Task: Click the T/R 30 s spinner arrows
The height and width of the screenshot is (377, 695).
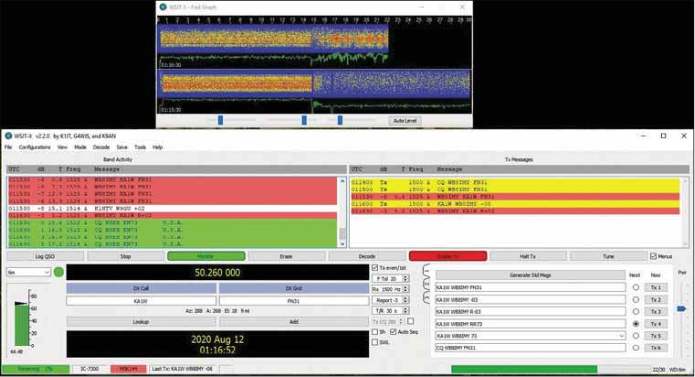Action: point(406,311)
